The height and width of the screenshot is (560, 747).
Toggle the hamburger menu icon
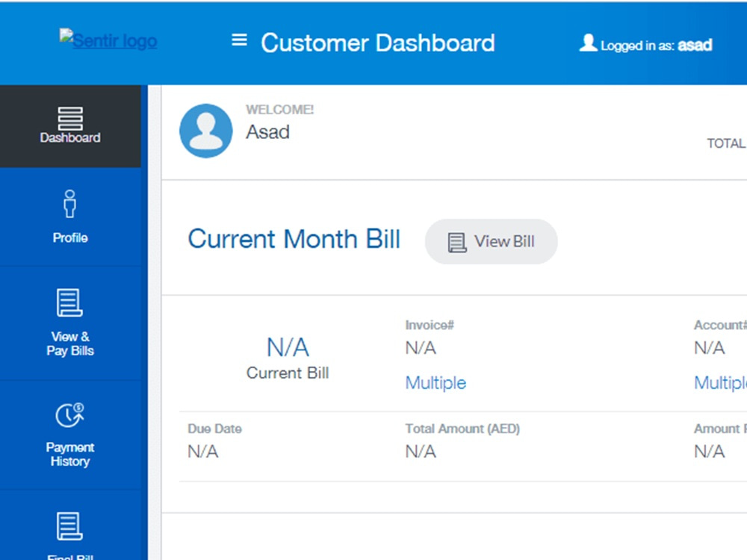point(239,40)
